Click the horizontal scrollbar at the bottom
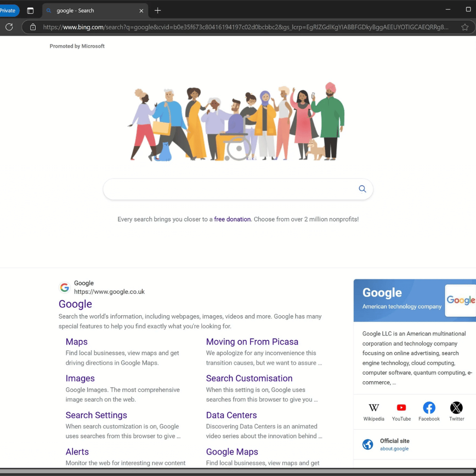Image resolution: width=476 pixels, height=476 pixels. [238, 472]
